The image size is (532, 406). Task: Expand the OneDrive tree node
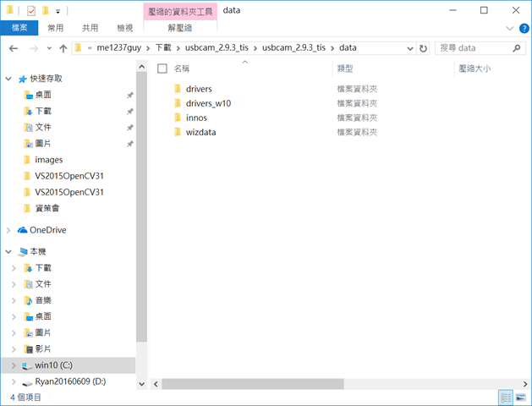pos(8,230)
